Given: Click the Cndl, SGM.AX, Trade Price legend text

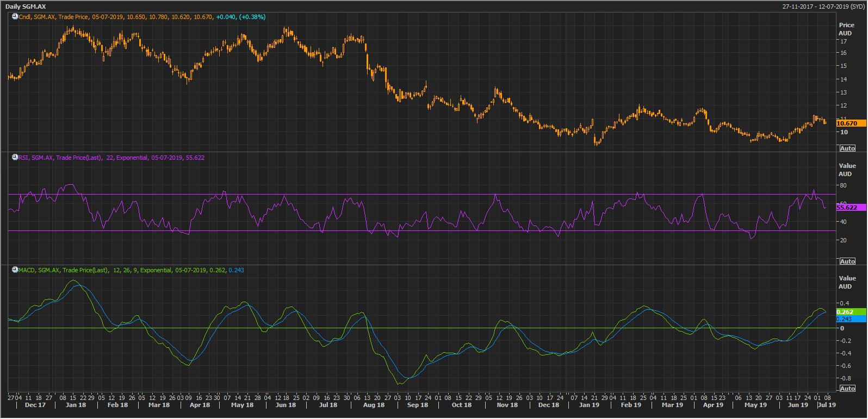Looking at the screenshot, I should (x=53, y=17).
